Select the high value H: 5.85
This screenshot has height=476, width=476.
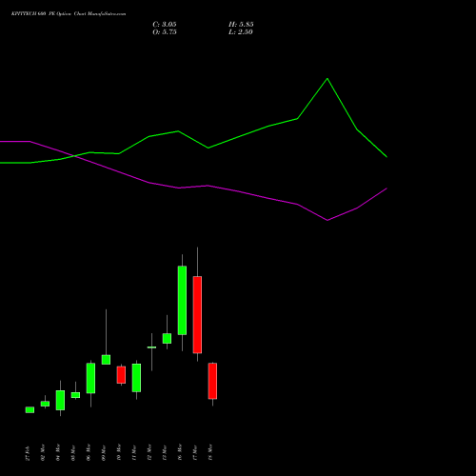pyautogui.click(x=241, y=25)
